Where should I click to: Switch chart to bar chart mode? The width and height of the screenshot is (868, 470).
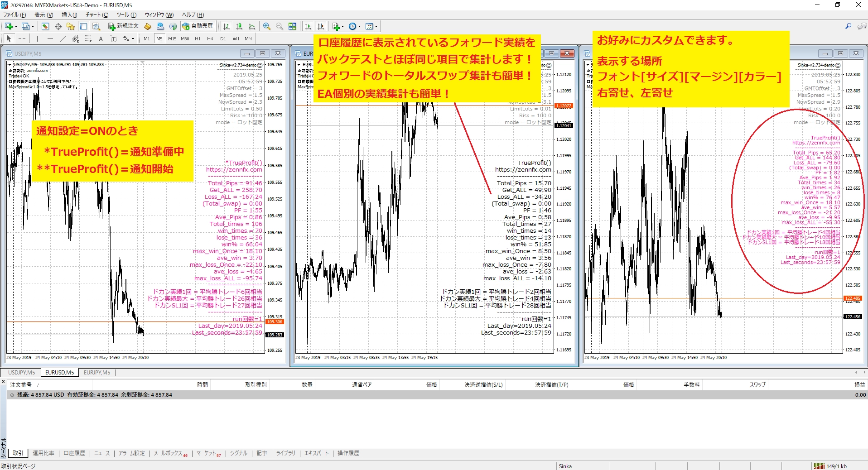[x=227, y=26]
